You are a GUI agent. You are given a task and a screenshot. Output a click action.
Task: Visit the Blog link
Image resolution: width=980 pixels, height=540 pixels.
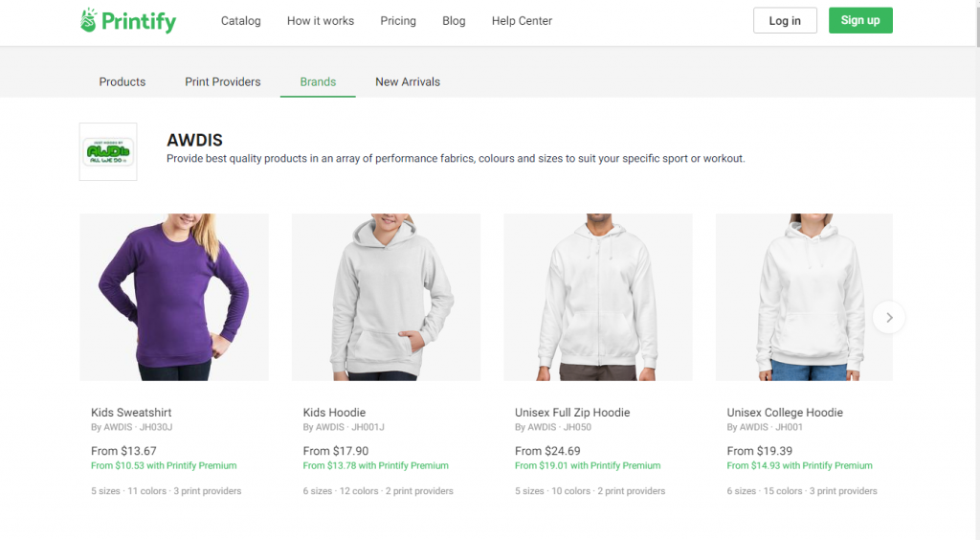[454, 21]
